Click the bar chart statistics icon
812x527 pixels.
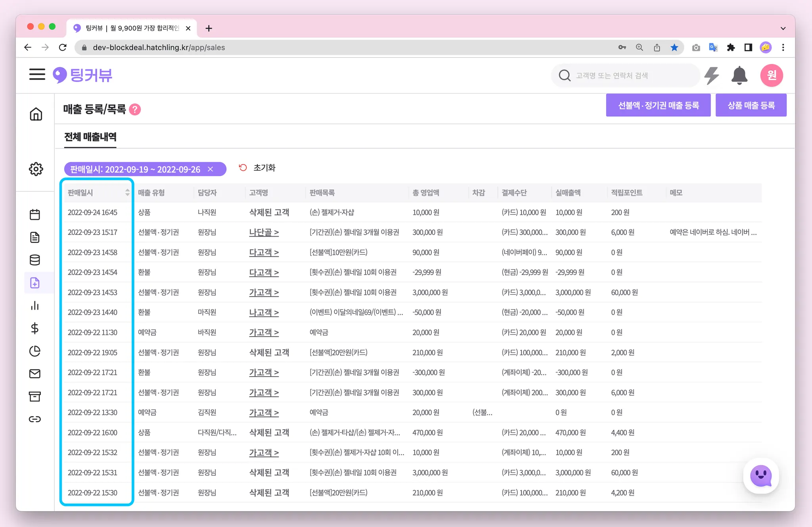35,306
